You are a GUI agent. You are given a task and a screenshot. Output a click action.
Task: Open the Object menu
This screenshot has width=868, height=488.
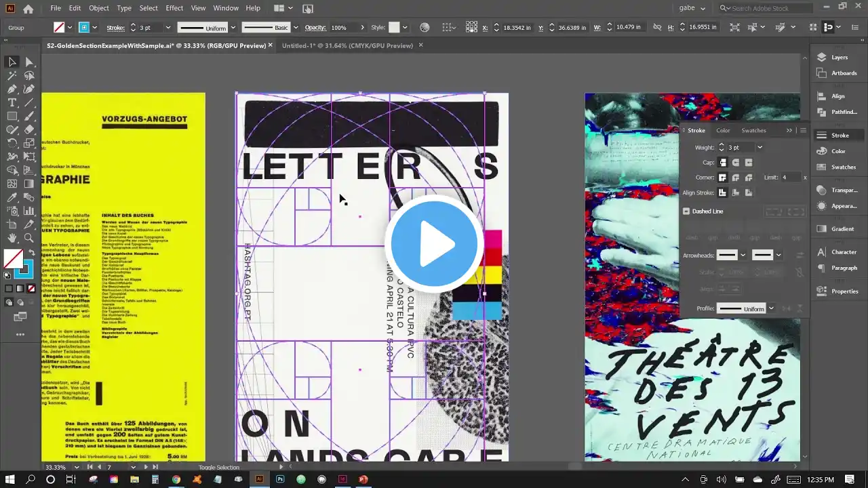click(99, 8)
